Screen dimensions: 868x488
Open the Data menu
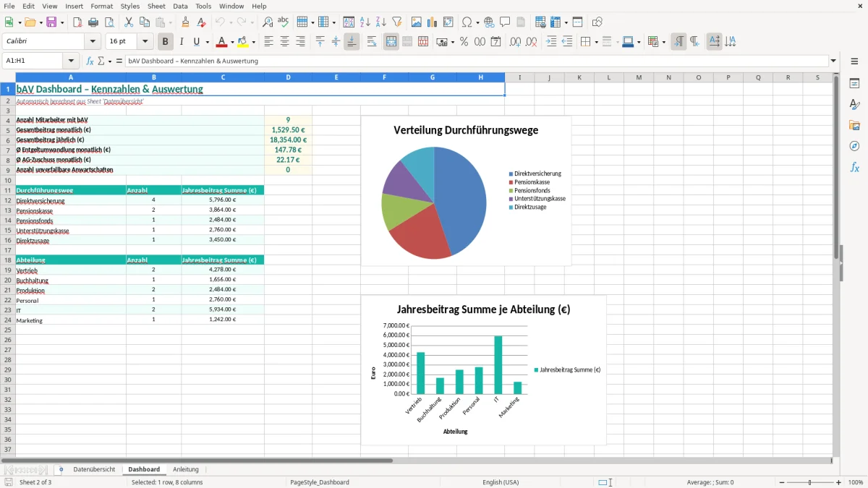[x=180, y=6]
